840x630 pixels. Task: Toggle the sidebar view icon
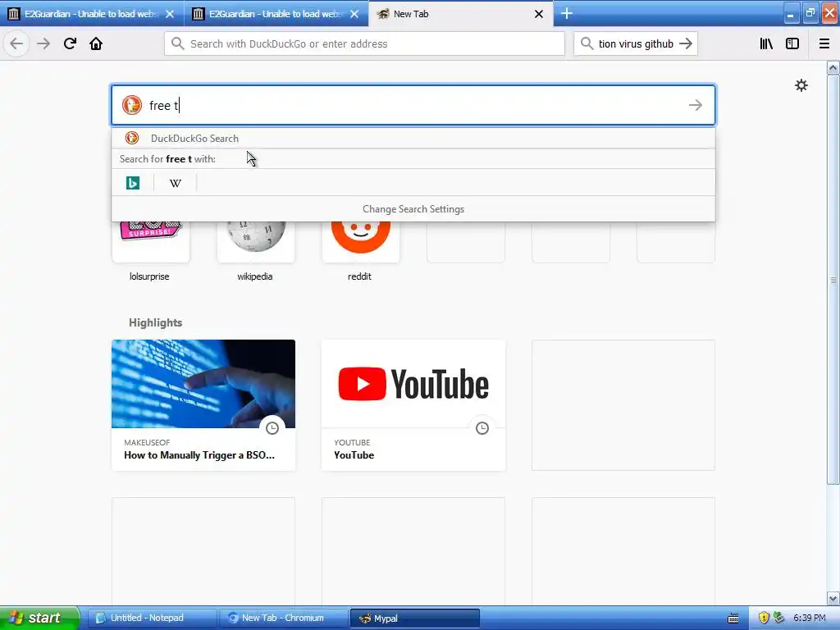[x=792, y=44]
